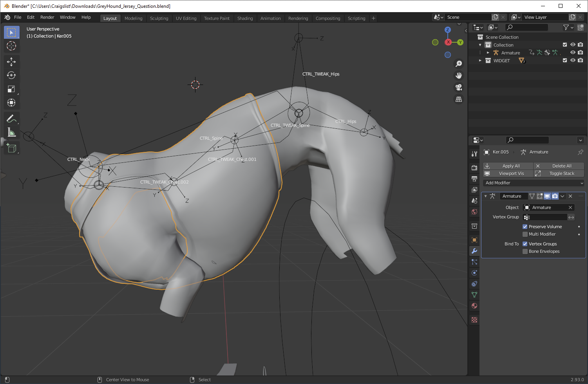Click the Blender logo menu icon
This screenshot has height=384, width=588.
click(7, 17)
